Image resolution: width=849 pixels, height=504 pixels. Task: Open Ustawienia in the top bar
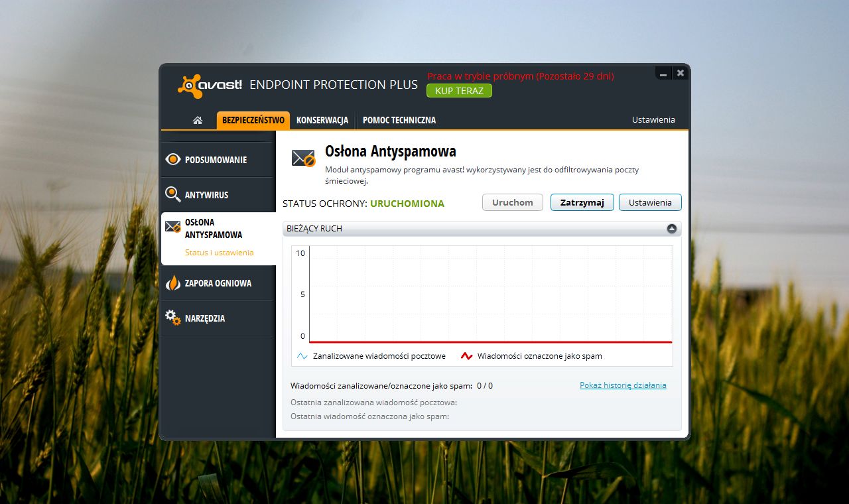pyautogui.click(x=653, y=120)
